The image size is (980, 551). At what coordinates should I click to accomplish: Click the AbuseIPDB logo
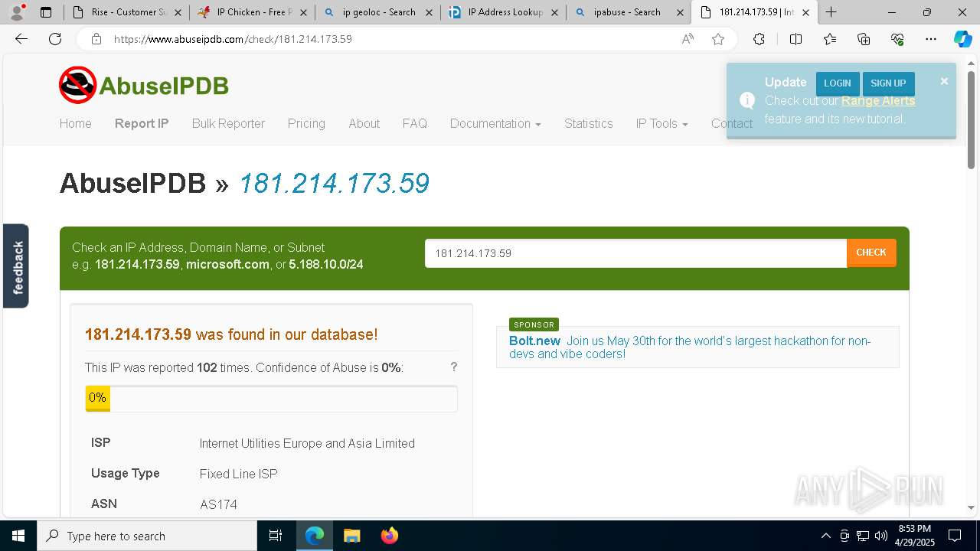point(144,85)
